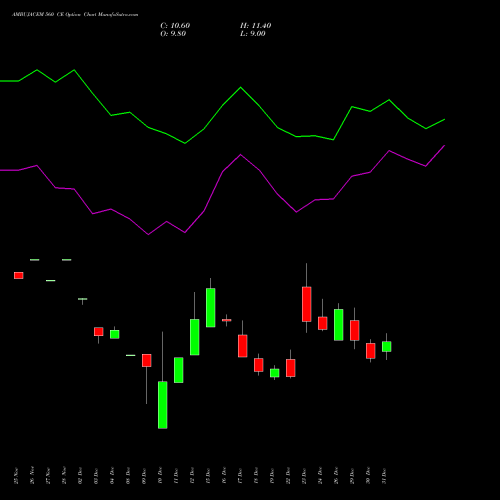This screenshot has height=500, width=500.
Task: Click the green candlestick for 15 Dec
Action: 211,308
